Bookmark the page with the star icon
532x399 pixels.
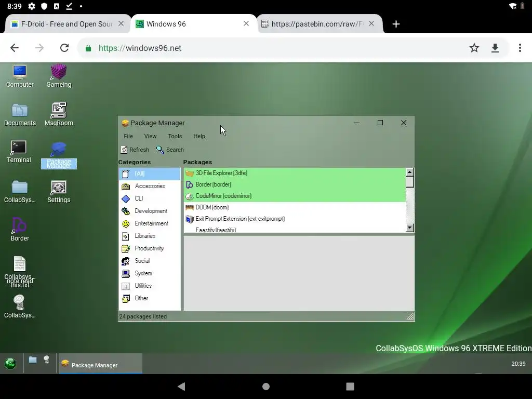tap(474, 48)
